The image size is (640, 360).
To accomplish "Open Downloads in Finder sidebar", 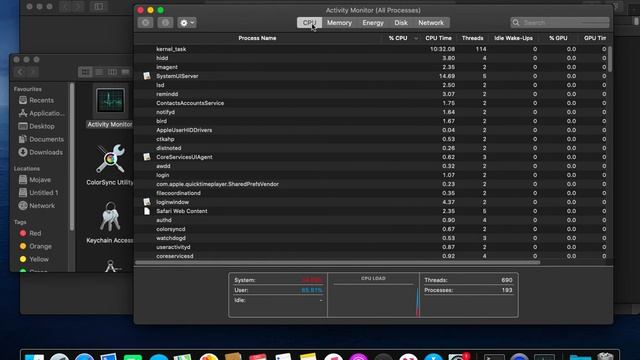I will tap(41, 152).
